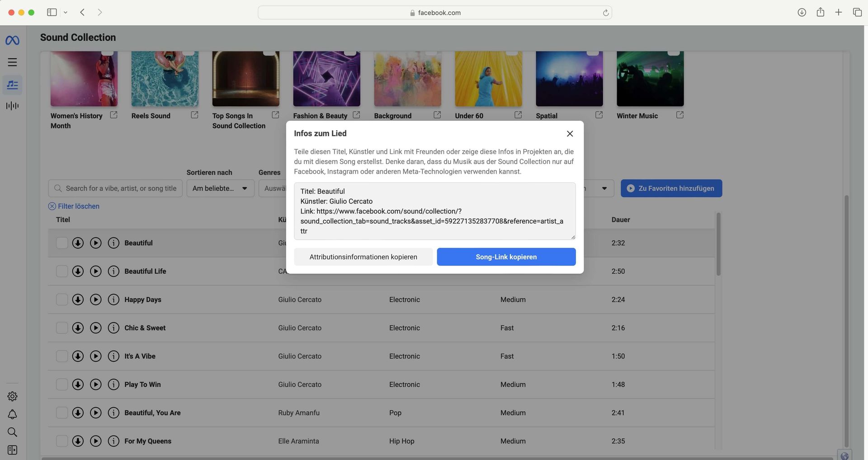The height and width of the screenshot is (460, 868).
Task: Tick checkbox for Happy Days
Action: click(62, 299)
